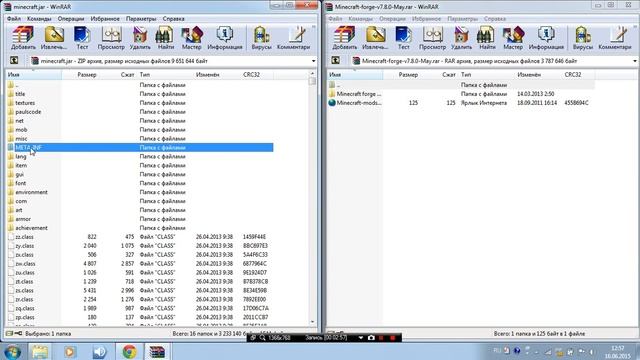640x360 pixels.
Task: Open Google Chrome from taskbar
Action: [x=130, y=351]
